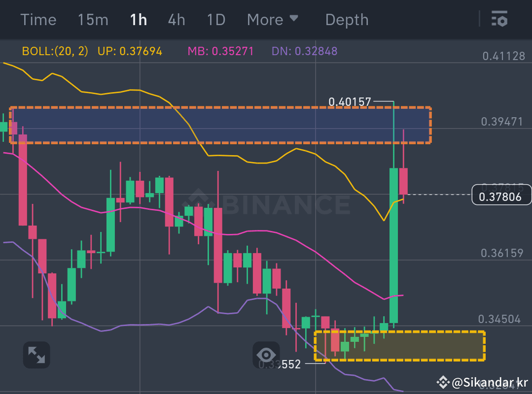Switch to the 4h timeframe tab

[176, 19]
